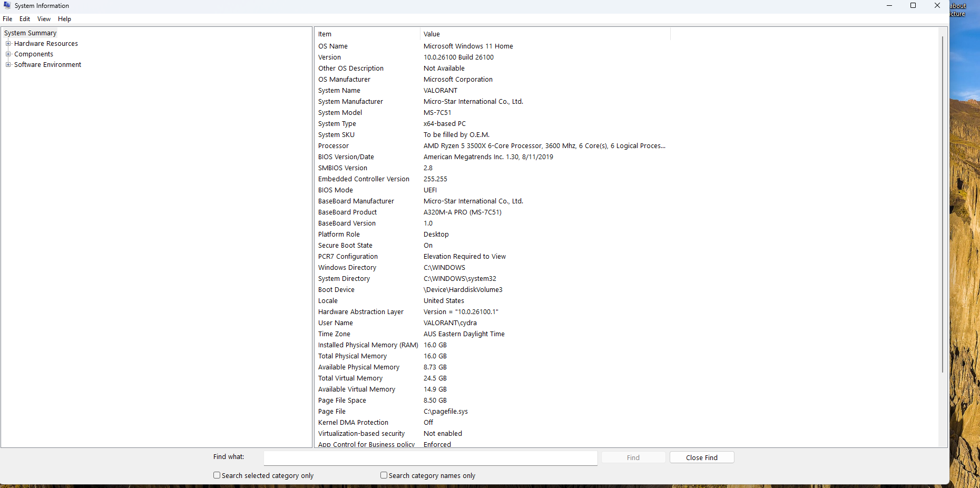Click the value Microsoft Windows 11 Home
The image size is (980, 488).
pyautogui.click(x=468, y=46)
